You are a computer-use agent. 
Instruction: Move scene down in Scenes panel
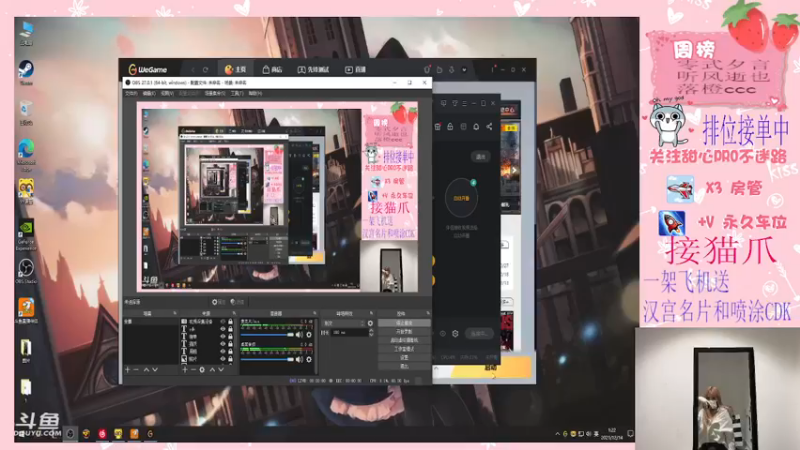(155, 369)
